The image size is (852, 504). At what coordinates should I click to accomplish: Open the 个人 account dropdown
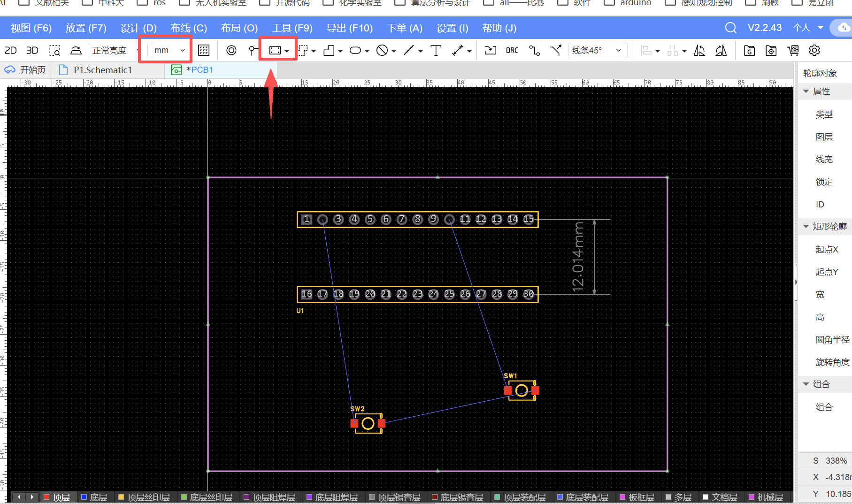pos(808,28)
